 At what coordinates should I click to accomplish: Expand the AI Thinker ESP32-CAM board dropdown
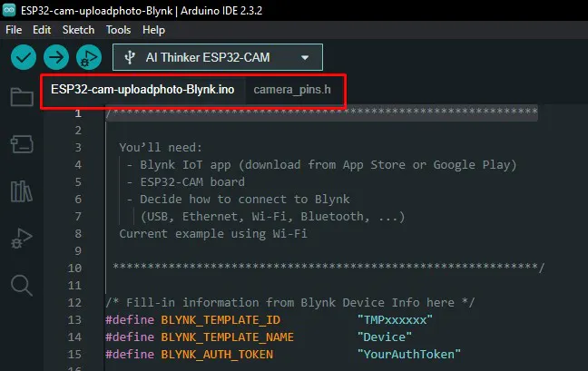click(218, 57)
